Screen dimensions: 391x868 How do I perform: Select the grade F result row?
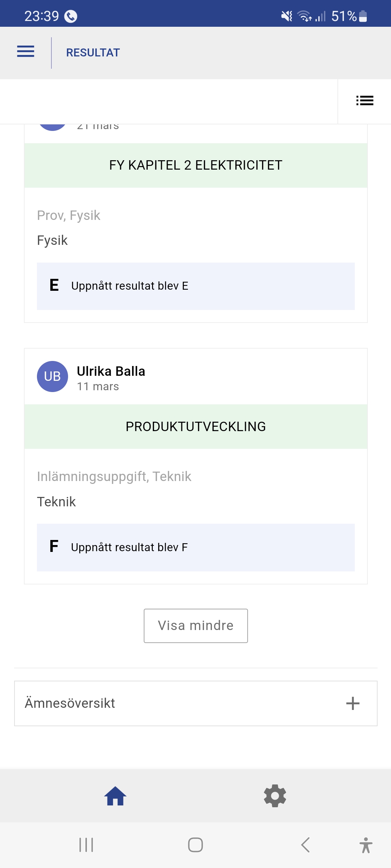(196, 548)
